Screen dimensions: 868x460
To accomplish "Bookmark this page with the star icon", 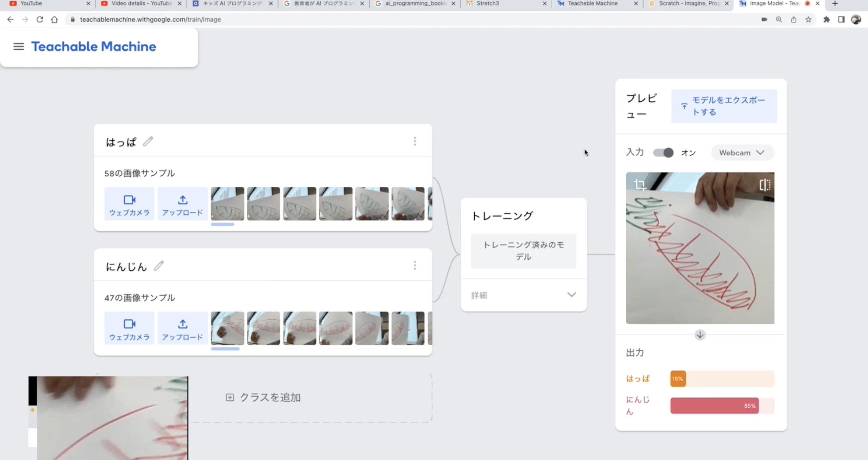I will point(808,19).
